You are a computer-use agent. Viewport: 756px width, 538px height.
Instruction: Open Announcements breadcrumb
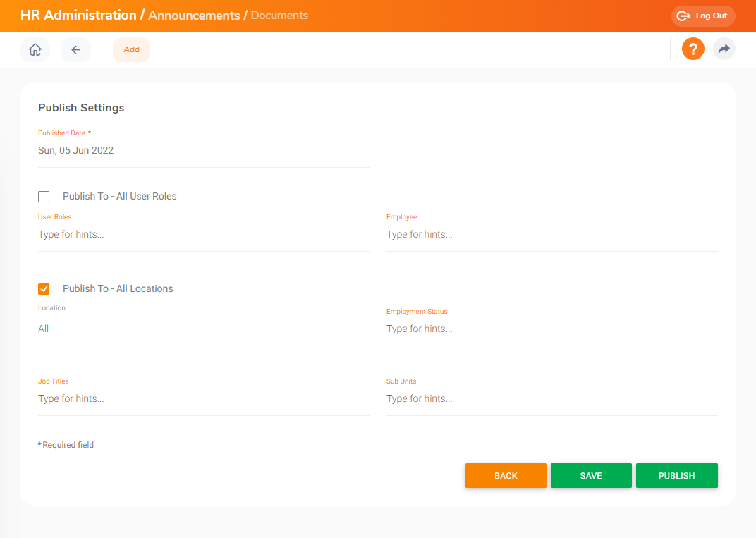coord(194,16)
